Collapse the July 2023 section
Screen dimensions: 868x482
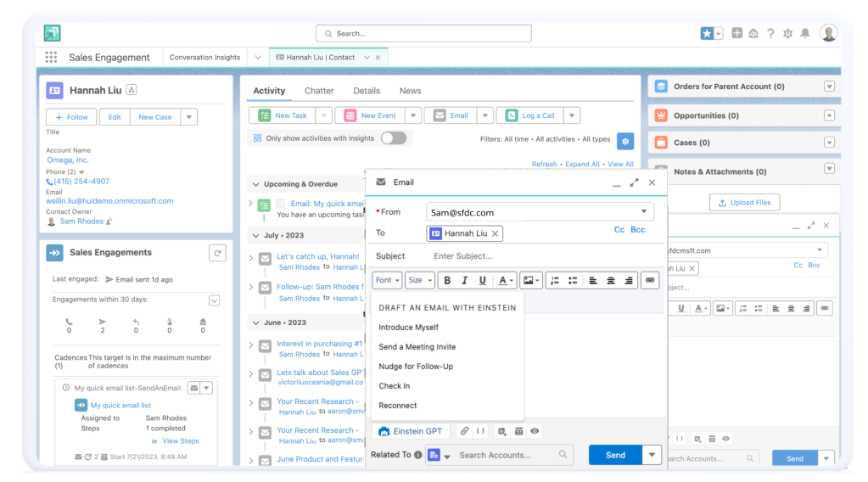255,236
